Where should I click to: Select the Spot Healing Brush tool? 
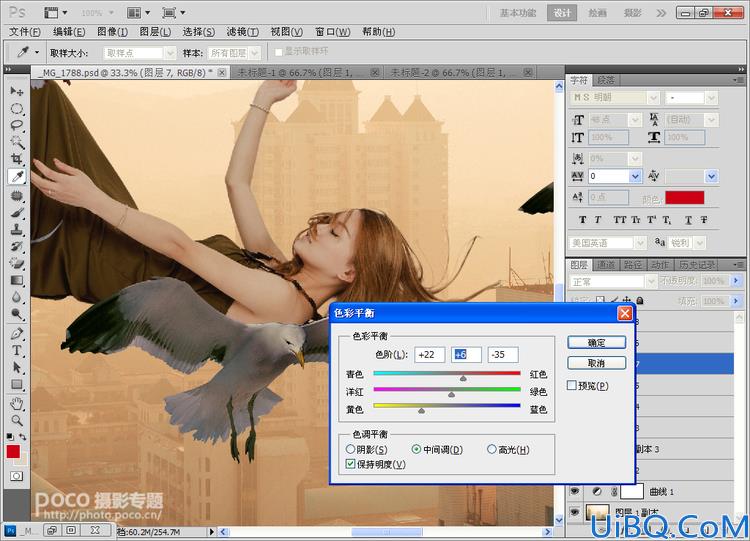coord(17,195)
